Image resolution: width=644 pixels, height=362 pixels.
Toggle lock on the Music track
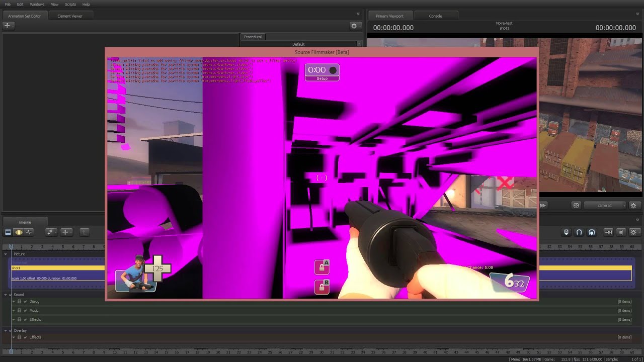[19, 311]
